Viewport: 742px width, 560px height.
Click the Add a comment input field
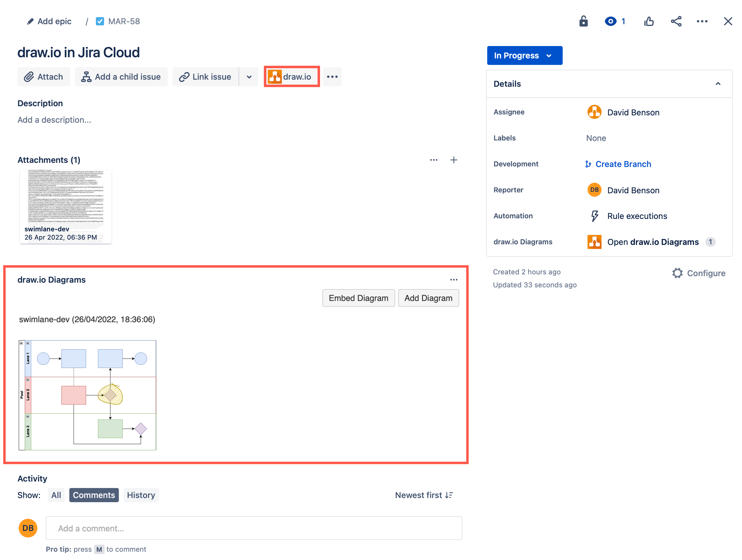tap(253, 528)
